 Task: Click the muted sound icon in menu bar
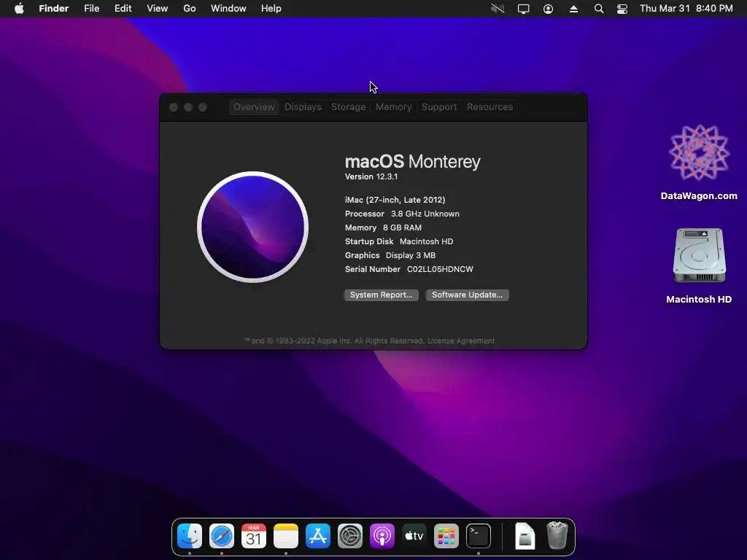coord(498,9)
